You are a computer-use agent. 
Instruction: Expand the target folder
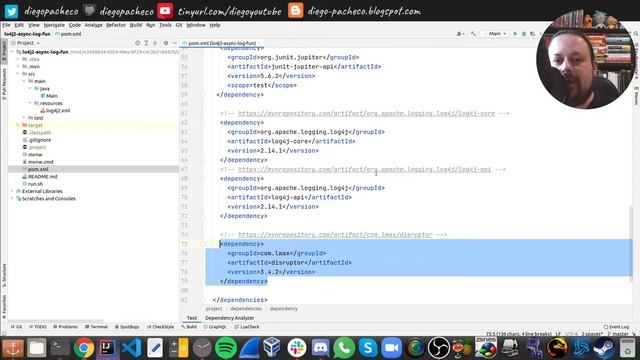(18, 125)
